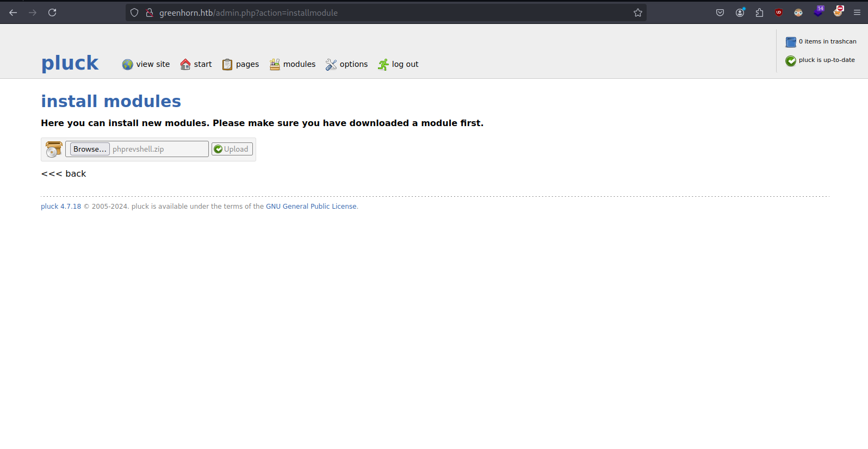
Task: Open the 0 items in trashcan link
Action: (828, 41)
